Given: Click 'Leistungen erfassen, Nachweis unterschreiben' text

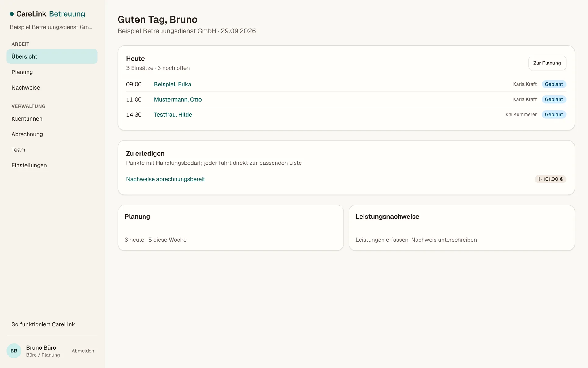Looking at the screenshot, I should click(416, 240).
